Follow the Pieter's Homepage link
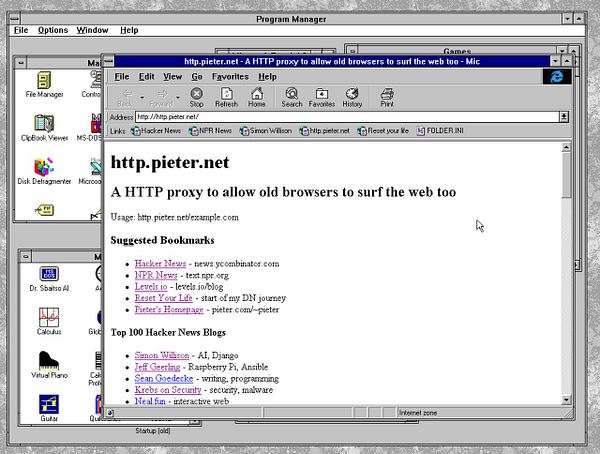Screen dimensions: 600x454 click(169, 309)
